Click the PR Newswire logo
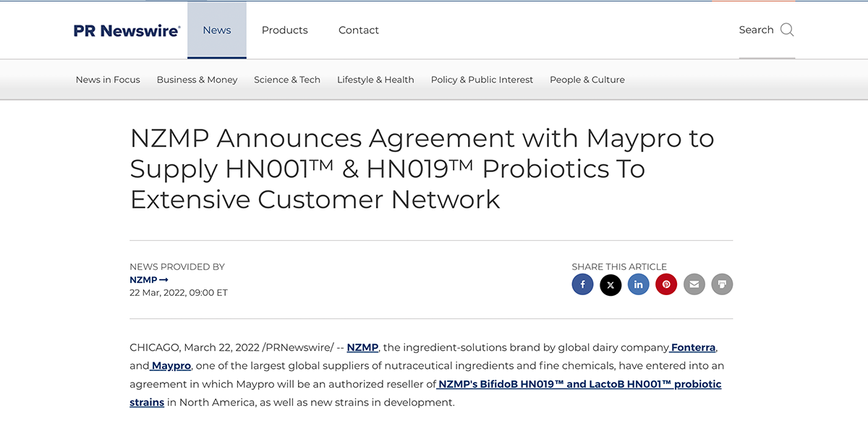Viewport: 868px width, 434px height. point(127,30)
